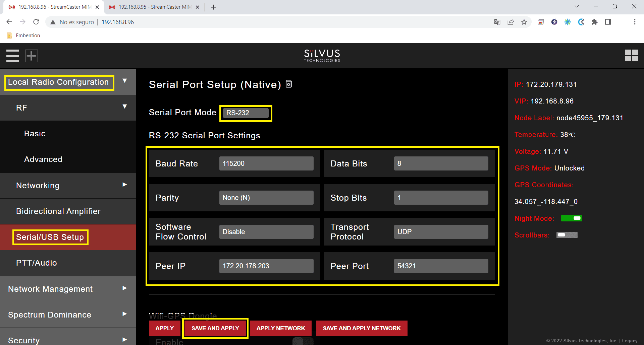Open the hamburger menu icon
The height and width of the screenshot is (345, 644).
13,56
